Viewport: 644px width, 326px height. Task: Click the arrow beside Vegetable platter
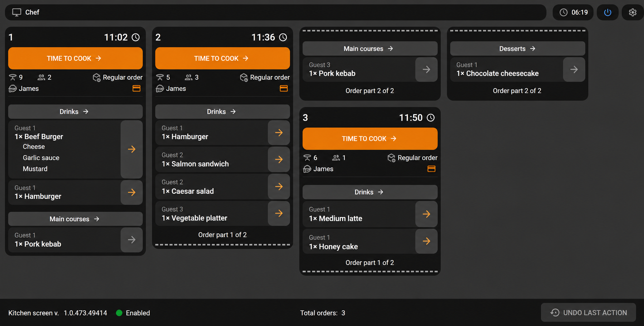pos(279,213)
